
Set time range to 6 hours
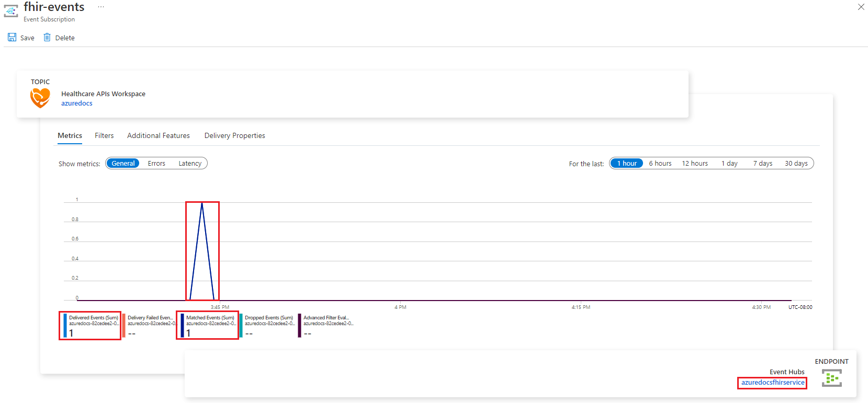pos(660,164)
